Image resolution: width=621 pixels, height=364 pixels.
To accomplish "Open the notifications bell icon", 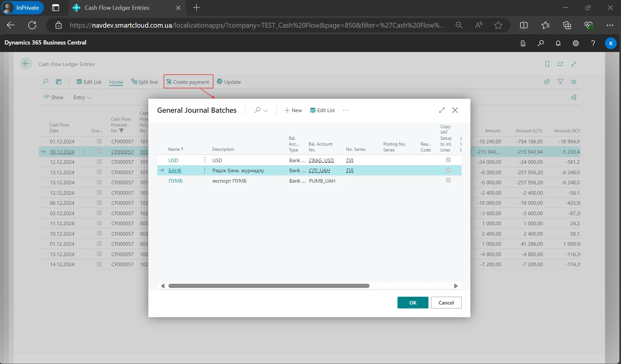I will 558,43.
